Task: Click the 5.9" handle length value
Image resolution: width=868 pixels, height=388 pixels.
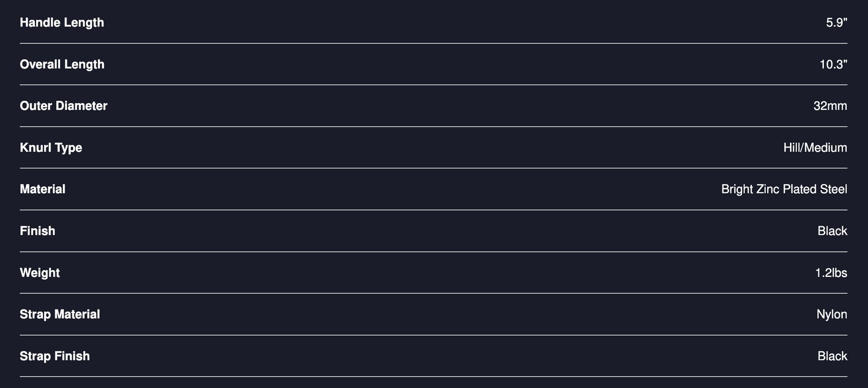Action: tap(836, 22)
